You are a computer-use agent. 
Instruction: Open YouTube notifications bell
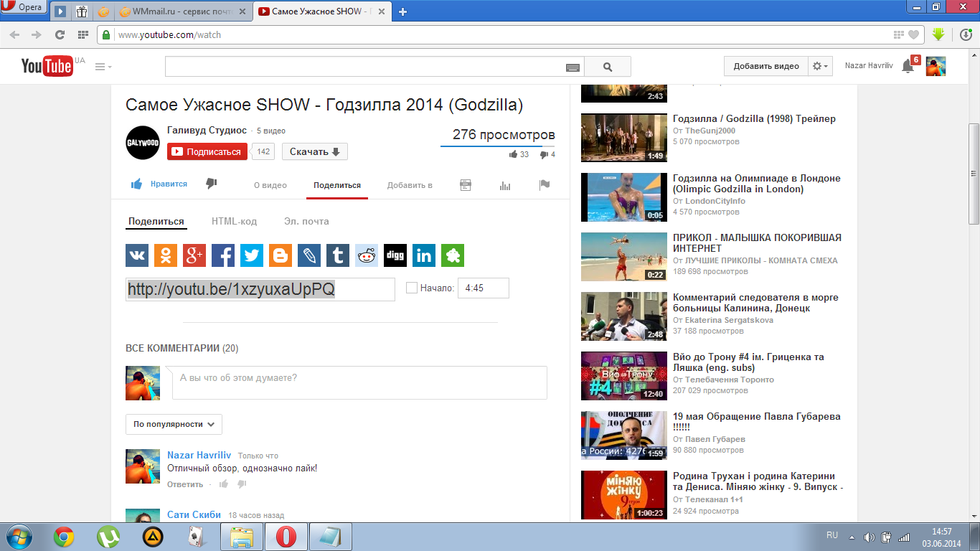(908, 67)
